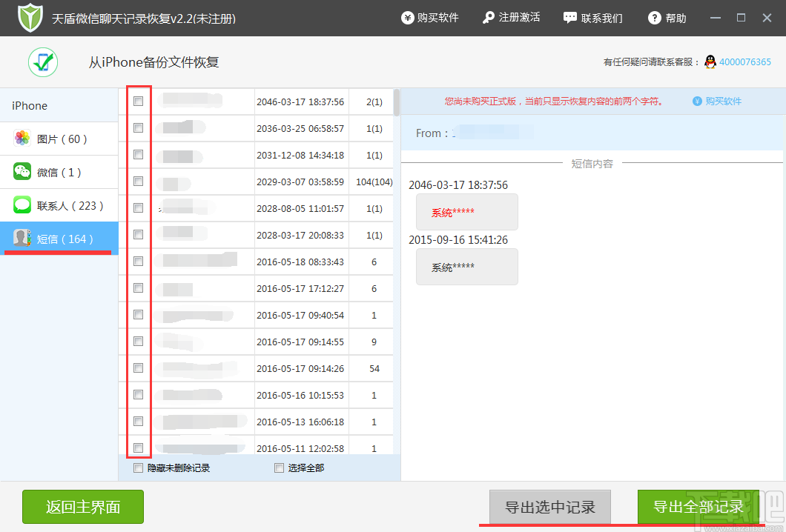Click the 导出选中记录 button
Image resolution: width=786 pixels, height=532 pixels.
[x=550, y=507]
